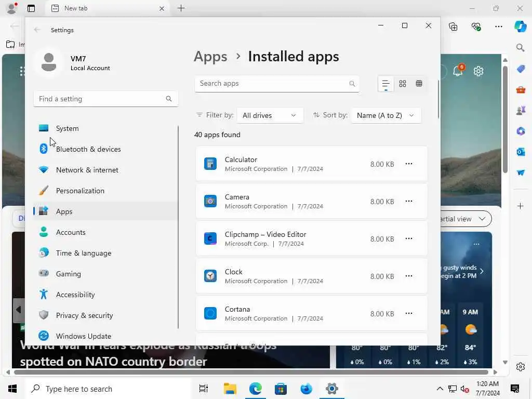Click taskbar Type here to search box
The height and width of the screenshot is (399, 532).
[108, 389]
